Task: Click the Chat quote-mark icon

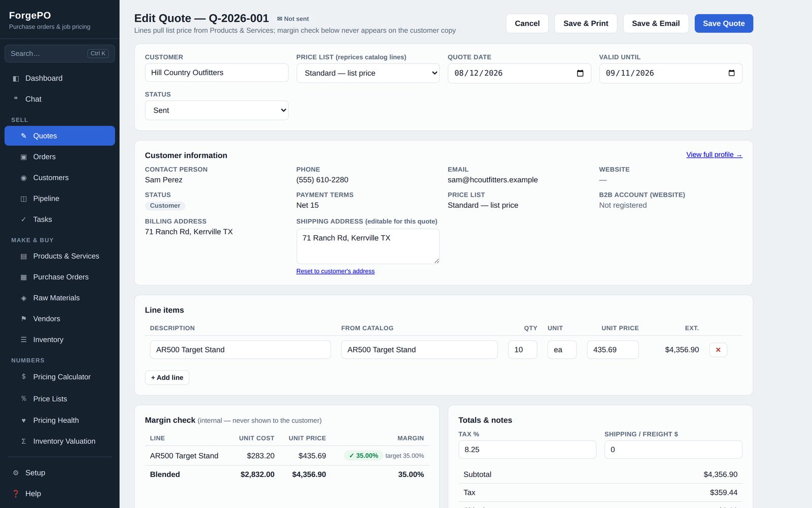Action: [16, 99]
